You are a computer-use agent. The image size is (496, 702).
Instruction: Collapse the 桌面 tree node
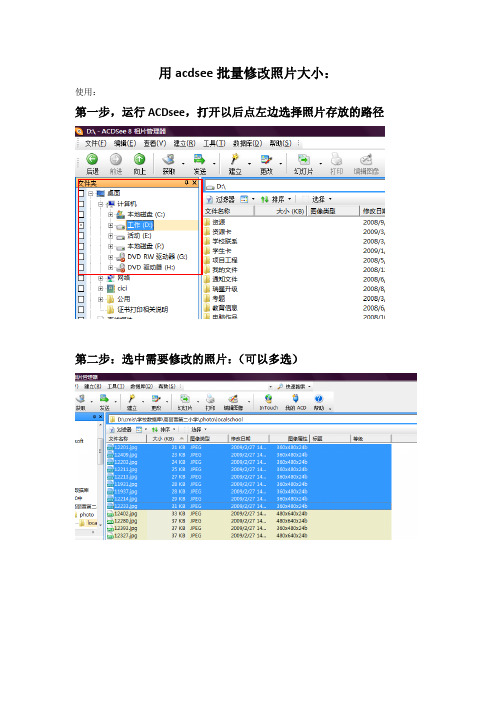[90, 193]
